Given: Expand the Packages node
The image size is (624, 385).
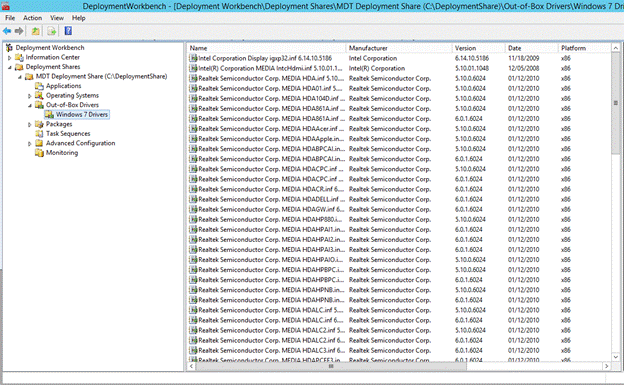Looking at the screenshot, I should [x=29, y=125].
